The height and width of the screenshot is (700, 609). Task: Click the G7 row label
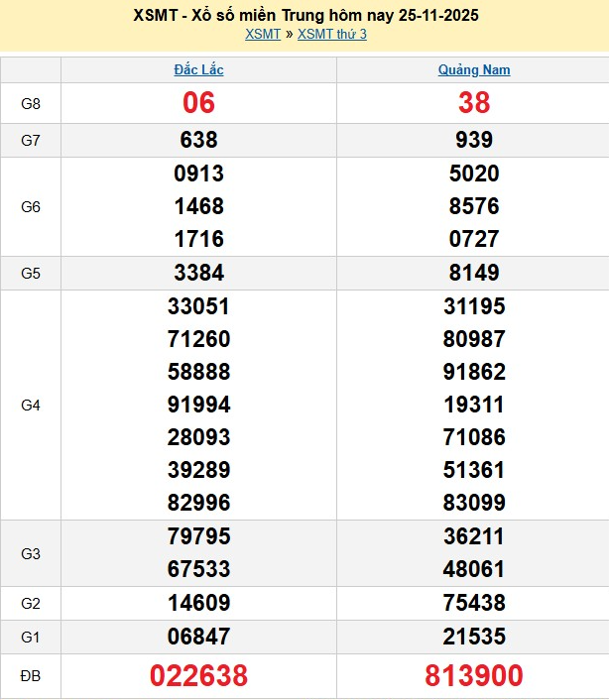coord(31,140)
